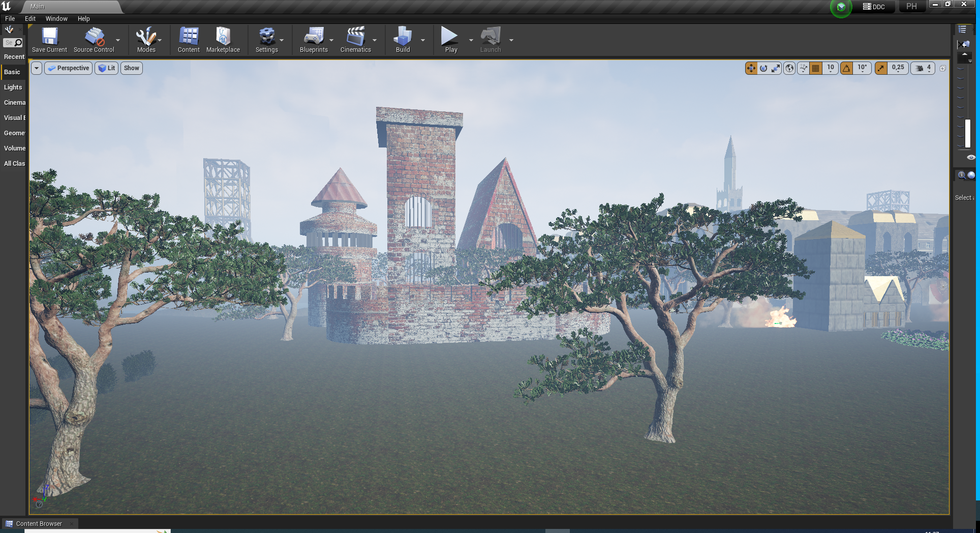Open the camera speed dropdown

coord(923,68)
